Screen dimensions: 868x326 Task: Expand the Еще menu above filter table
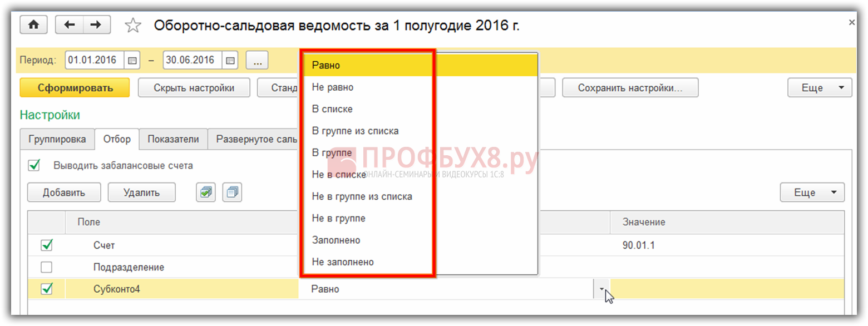point(812,192)
